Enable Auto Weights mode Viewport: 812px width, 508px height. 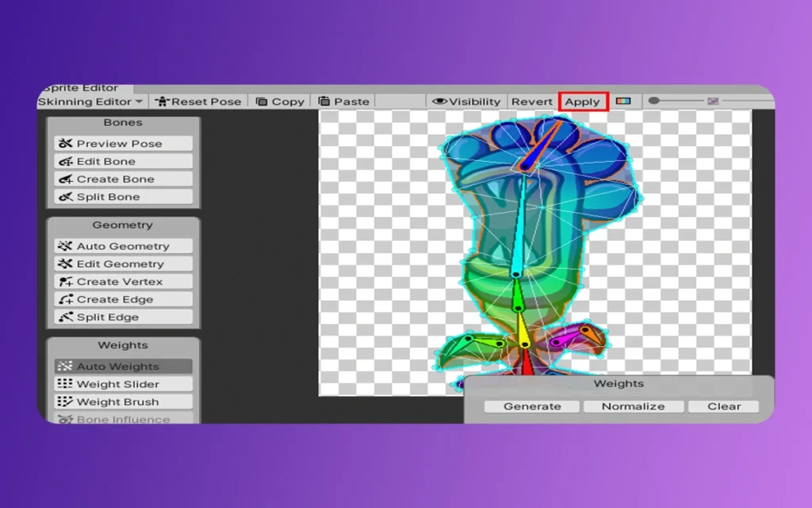tap(121, 366)
